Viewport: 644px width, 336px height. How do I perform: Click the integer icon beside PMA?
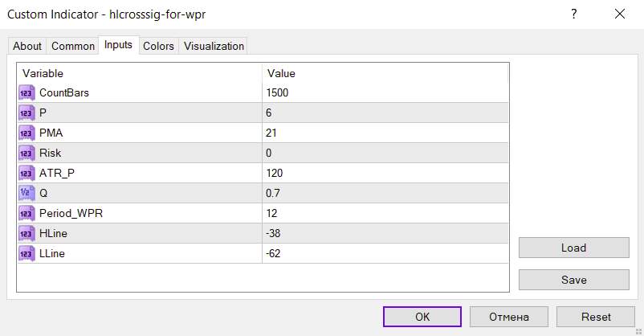26,133
